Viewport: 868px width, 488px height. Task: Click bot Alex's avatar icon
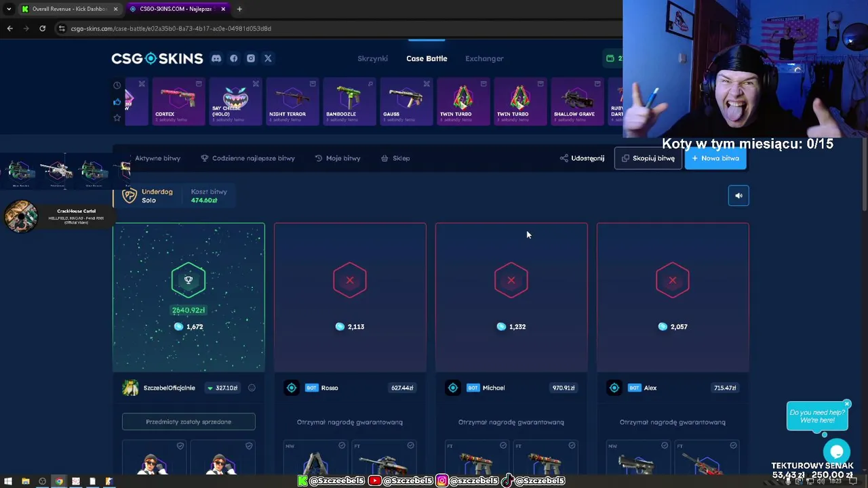pyautogui.click(x=614, y=388)
